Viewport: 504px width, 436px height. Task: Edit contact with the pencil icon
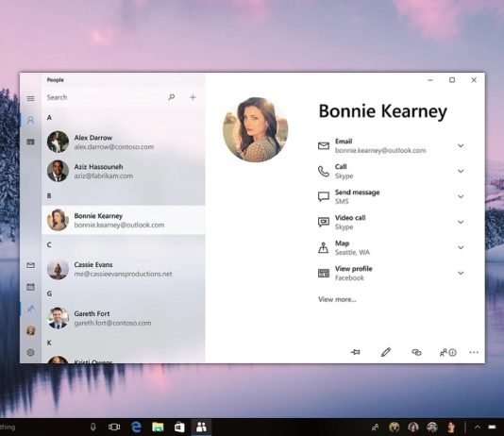click(x=386, y=352)
